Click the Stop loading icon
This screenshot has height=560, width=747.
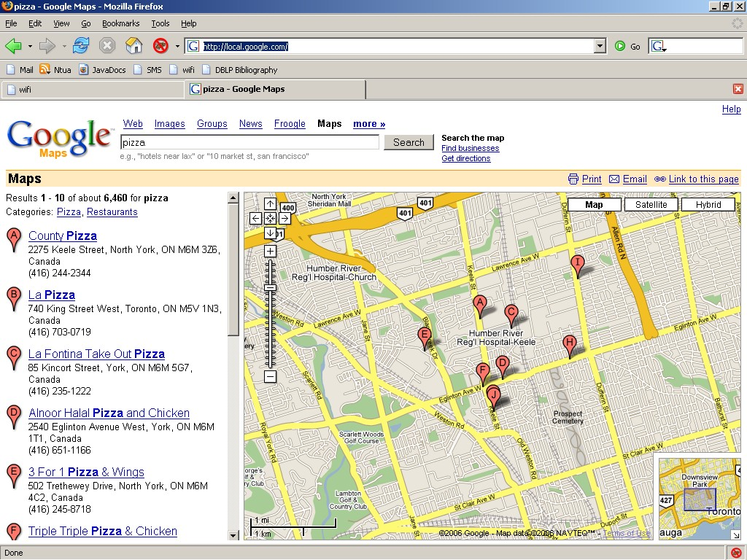click(107, 46)
